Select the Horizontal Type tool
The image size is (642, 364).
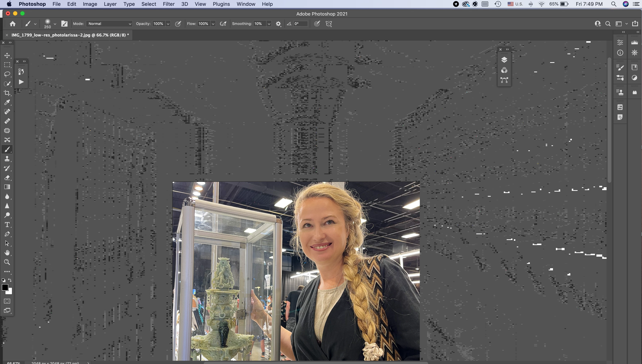click(x=7, y=225)
